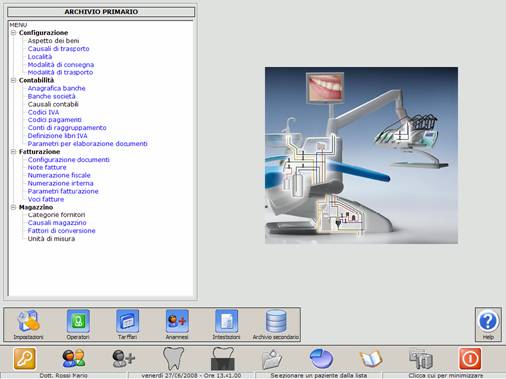Image resolution: width=506 pixels, height=379 pixels.
Task: Collapse the Fatturazione tree node
Action: (13, 152)
